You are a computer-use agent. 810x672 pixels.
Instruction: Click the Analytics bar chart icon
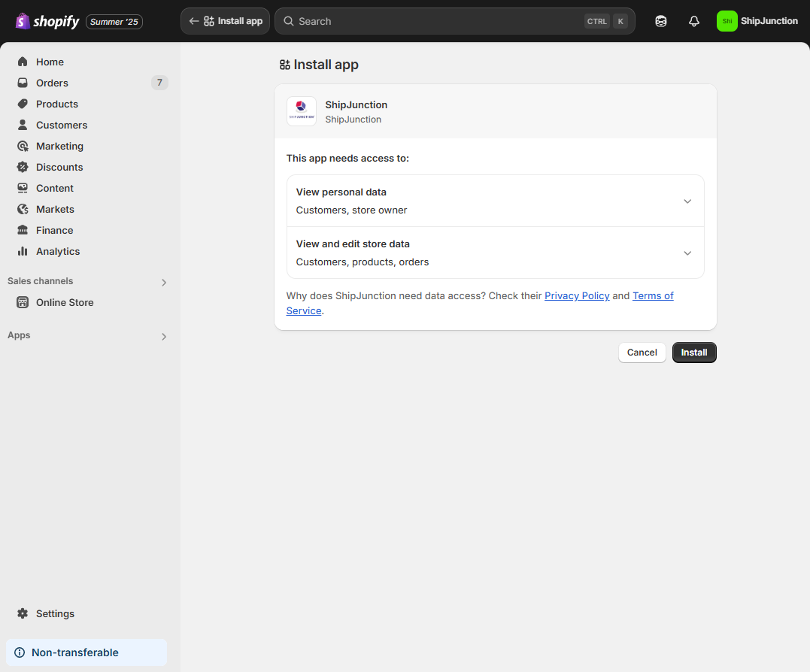point(23,252)
